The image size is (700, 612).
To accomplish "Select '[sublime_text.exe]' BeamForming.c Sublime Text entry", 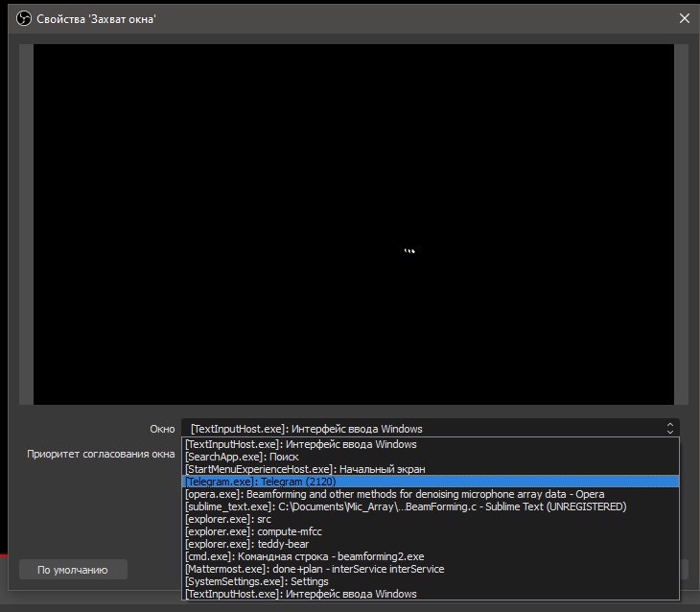I will 431,506.
